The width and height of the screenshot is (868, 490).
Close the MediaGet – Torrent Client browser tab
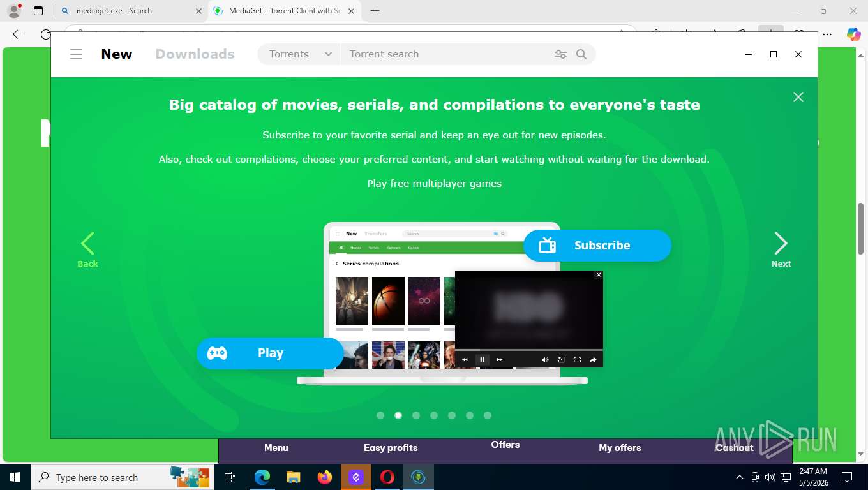pyautogui.click(x=352, y=11)
